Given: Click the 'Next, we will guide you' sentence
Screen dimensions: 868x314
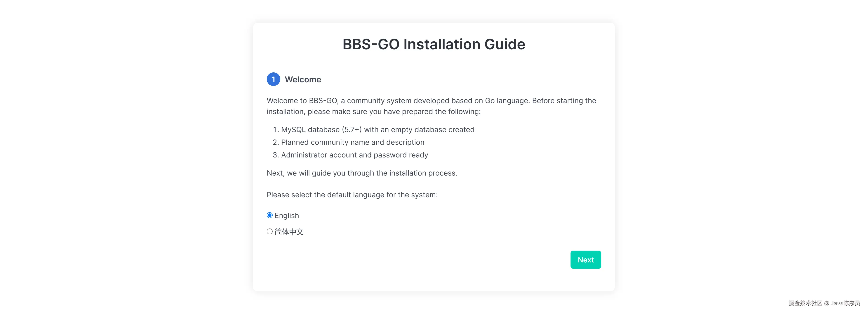Looking at the screenshot, I should (x=362, y=173).
